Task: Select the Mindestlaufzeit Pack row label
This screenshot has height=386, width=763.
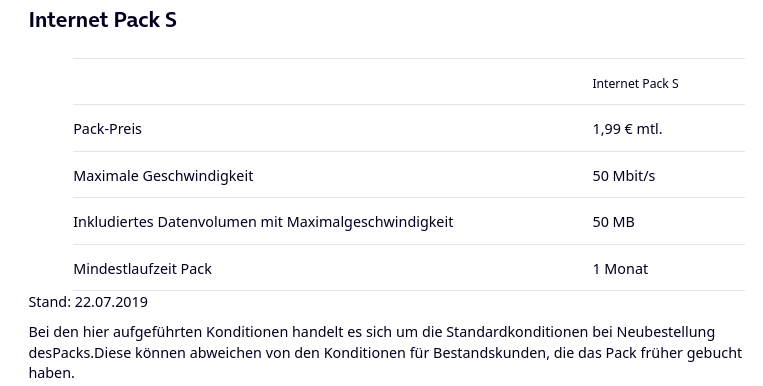Action: point(143,269)
